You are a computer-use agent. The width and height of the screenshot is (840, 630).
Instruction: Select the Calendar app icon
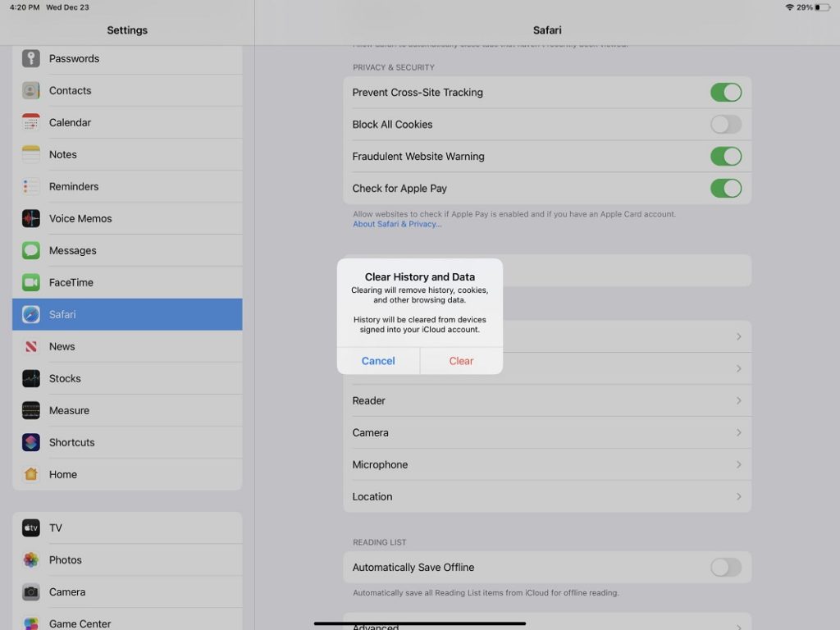[x=31, y=122]
